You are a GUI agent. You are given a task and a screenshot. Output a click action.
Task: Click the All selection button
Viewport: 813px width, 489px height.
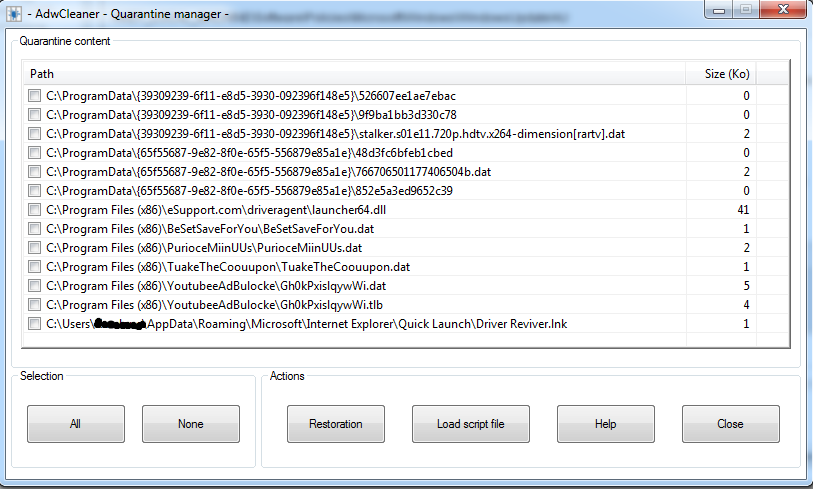point(76,424)
